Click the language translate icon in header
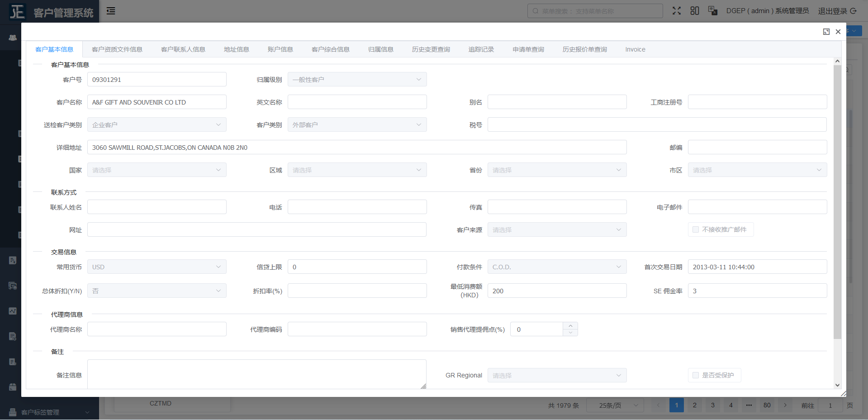868x420 pixels. 713,11
